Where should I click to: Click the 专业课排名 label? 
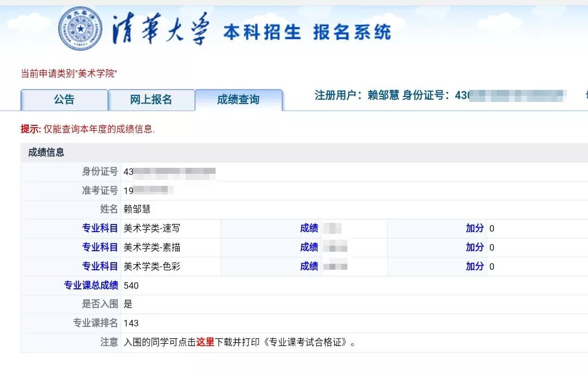point(95,323)
